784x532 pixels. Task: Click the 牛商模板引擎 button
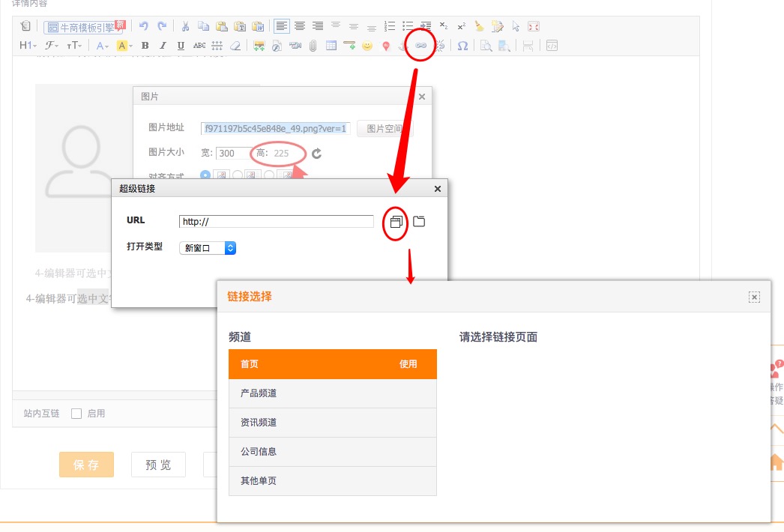[84, 27]
